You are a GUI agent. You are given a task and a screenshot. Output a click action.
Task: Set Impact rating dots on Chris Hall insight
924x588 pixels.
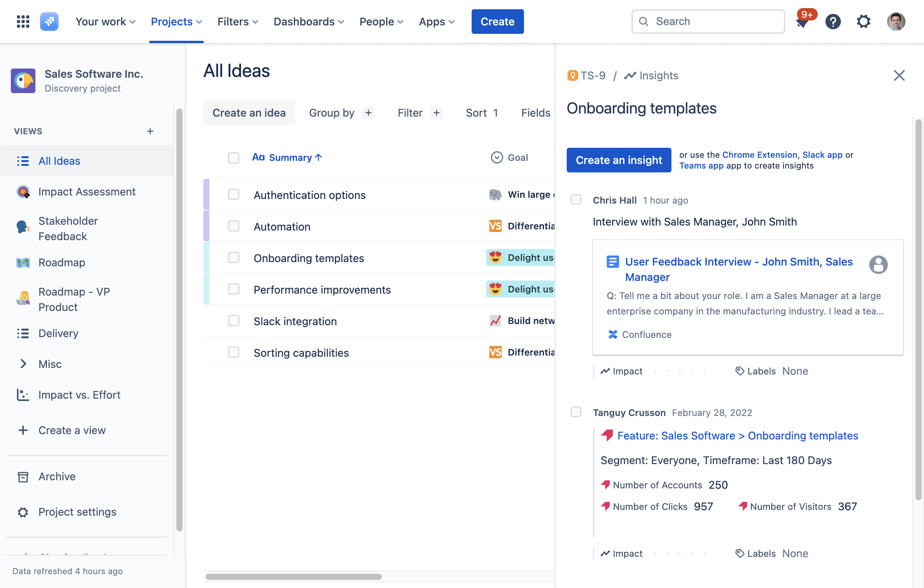680,371
